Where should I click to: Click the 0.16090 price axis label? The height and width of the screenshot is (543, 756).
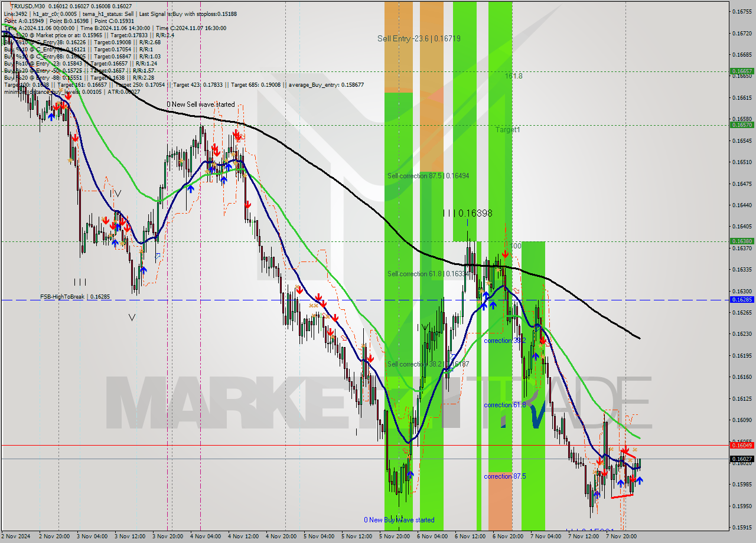click(x=742, y=420)
